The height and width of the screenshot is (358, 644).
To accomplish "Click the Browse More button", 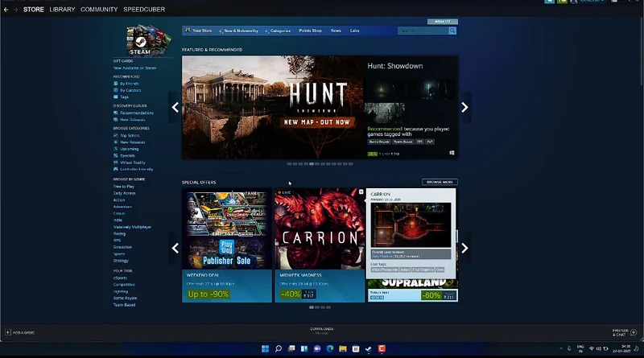I will pos(440,182).
